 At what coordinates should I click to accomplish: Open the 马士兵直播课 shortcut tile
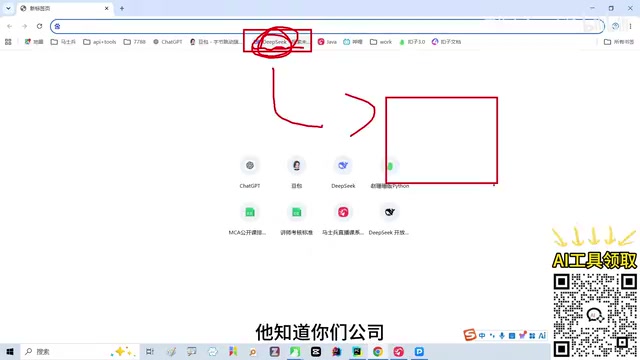(x=343, y=213)
